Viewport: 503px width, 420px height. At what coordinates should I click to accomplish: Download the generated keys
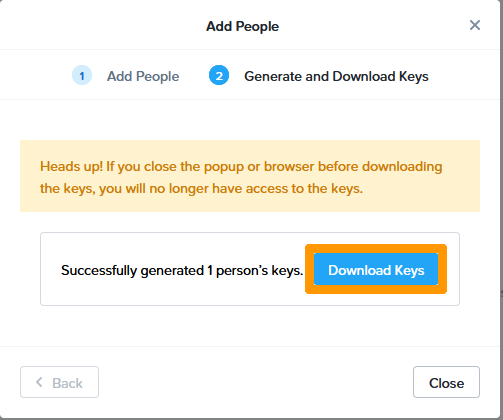coord(376,269)
